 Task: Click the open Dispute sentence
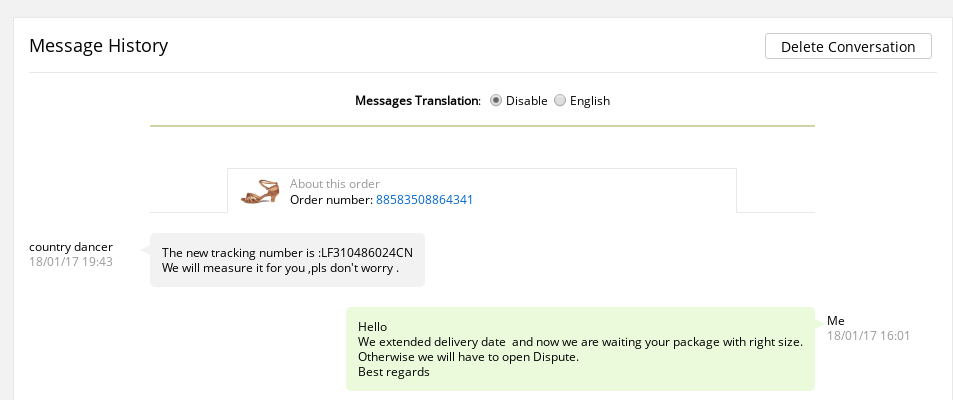pos(469,357)
